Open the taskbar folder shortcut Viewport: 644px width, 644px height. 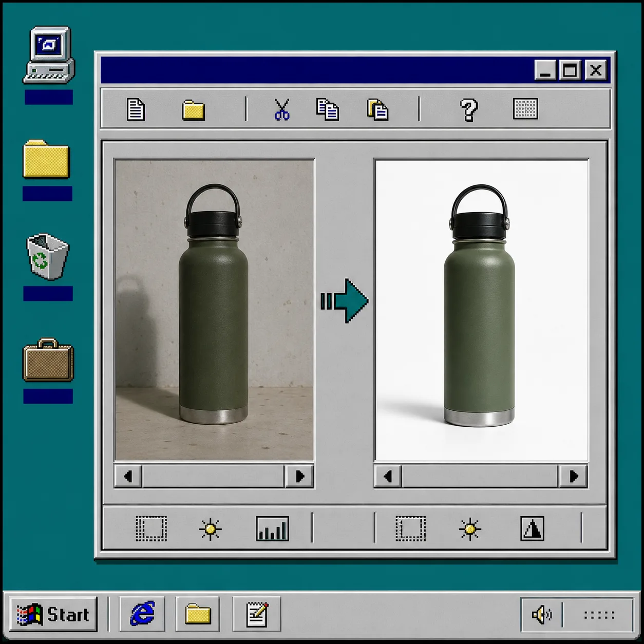click(198, 614)
